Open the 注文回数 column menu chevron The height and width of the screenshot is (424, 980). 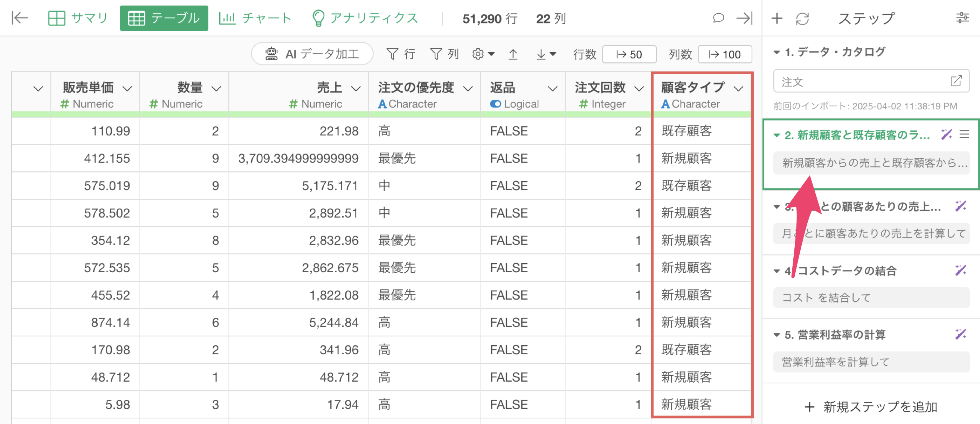(x=639, y=89)
